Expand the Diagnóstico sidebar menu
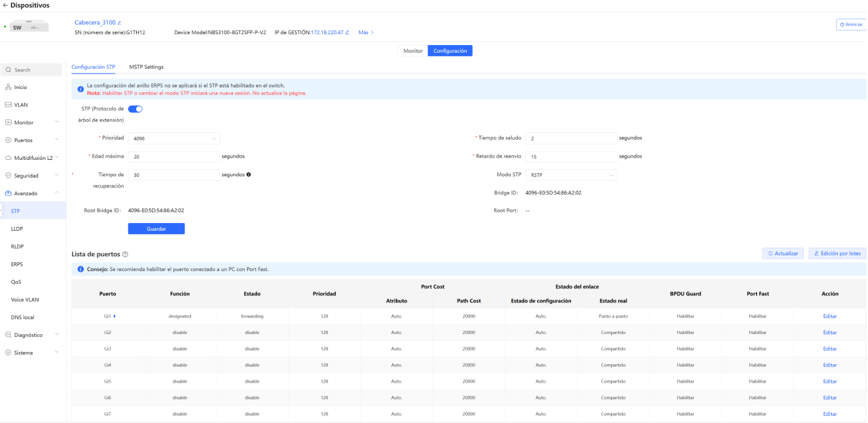Viewport: 868px width, 423px height. 57,335
